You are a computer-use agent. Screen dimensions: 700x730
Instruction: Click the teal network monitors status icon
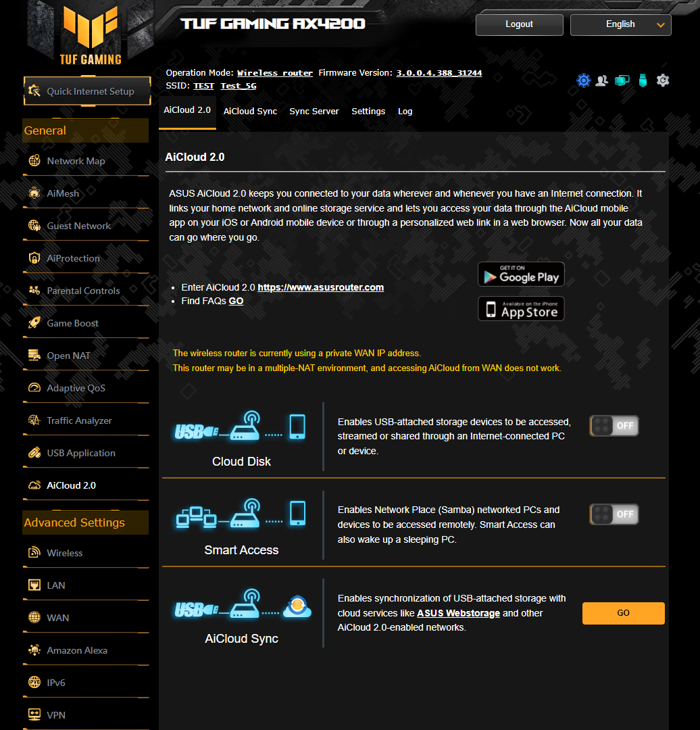pos(622,80)
